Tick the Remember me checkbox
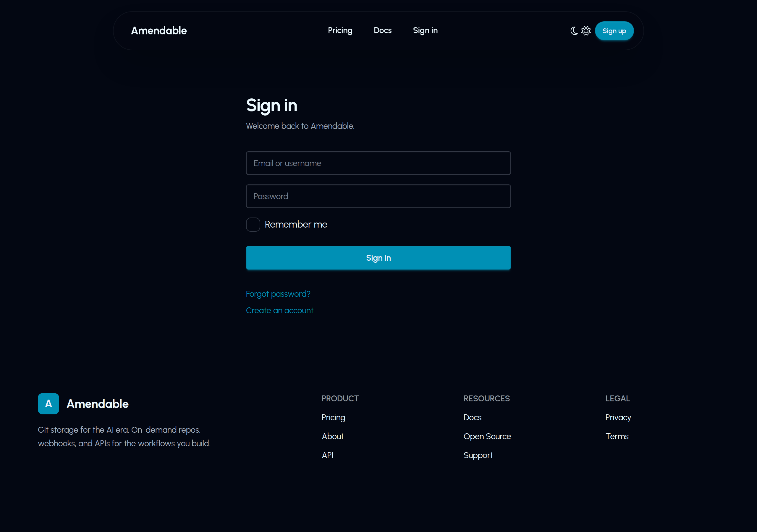The height and width of the screenshot is (532, 757). (x=253, y=224)
